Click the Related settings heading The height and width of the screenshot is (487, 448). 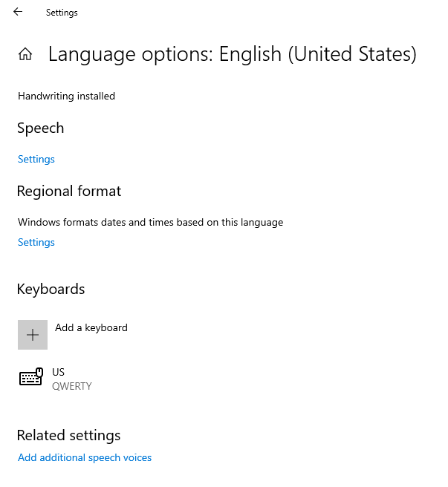tap(69, 435)
